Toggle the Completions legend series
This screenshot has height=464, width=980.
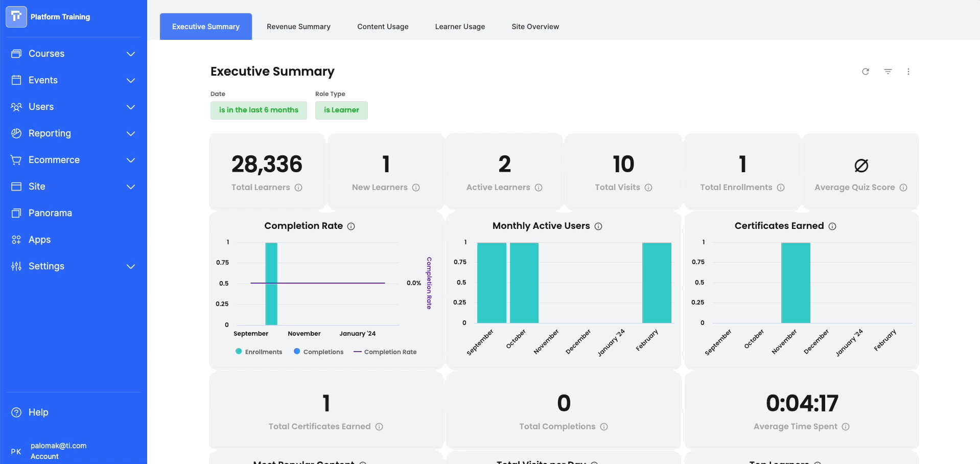(x=318, y=352)
